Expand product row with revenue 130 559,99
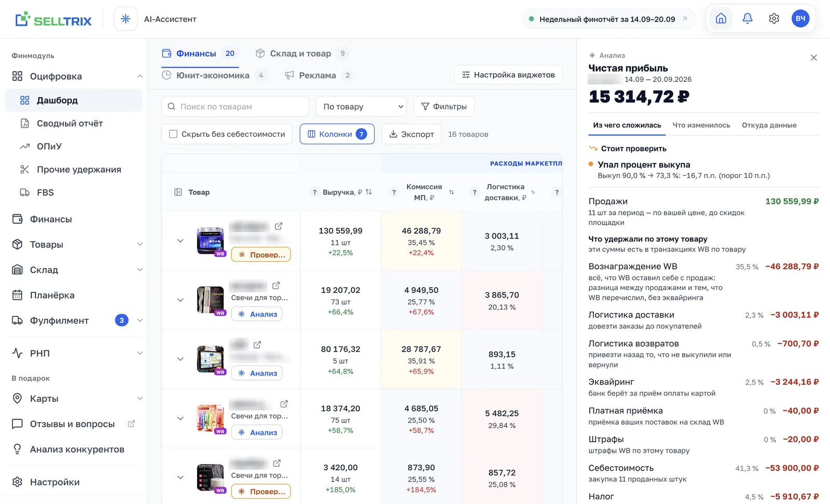Screen dimensions: 830x504 pyautogui.click(x=180, y=241)
